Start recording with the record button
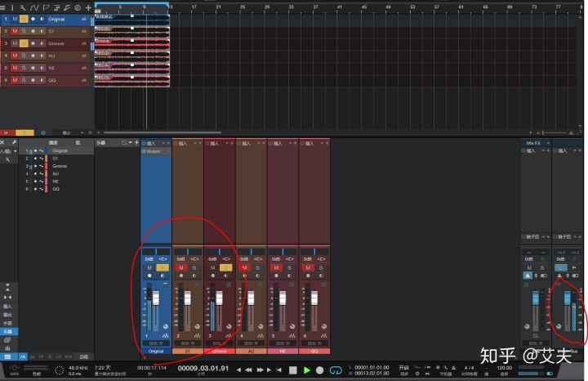 coord(319,370)
